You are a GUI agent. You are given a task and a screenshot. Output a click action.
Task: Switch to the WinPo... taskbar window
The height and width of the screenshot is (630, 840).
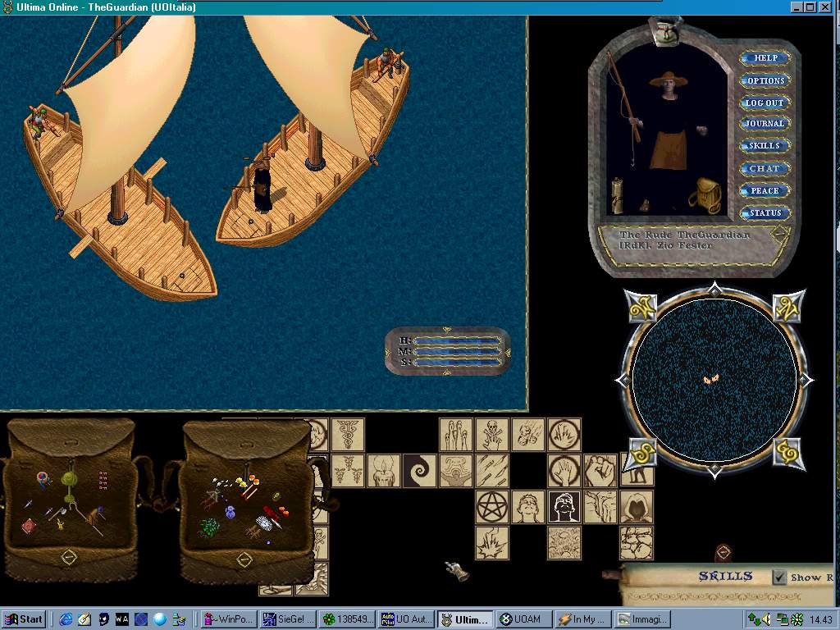coord(230,619)
